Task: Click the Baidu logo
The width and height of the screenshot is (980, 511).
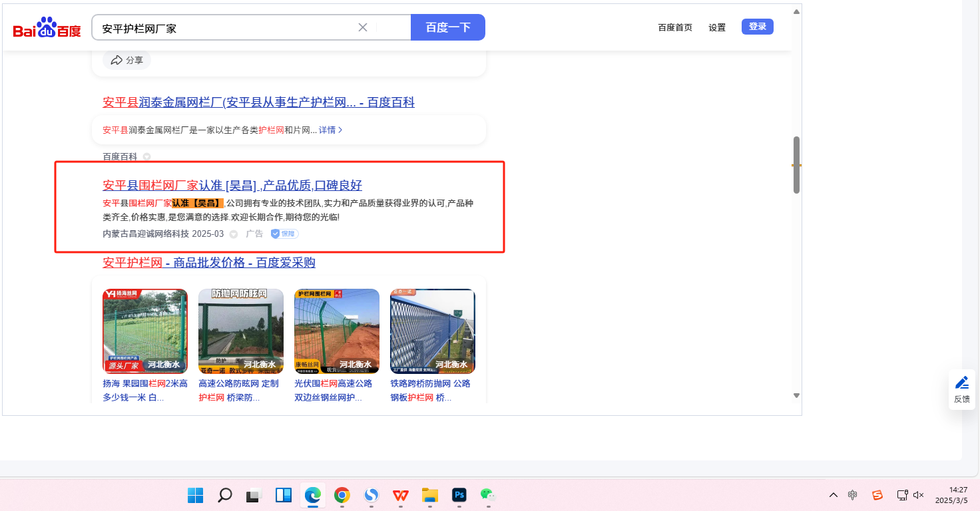Action: click(47, 28)
